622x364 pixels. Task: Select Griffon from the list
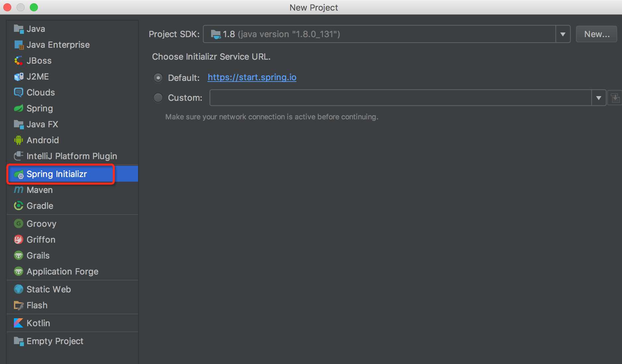click(x=72, y=240)
